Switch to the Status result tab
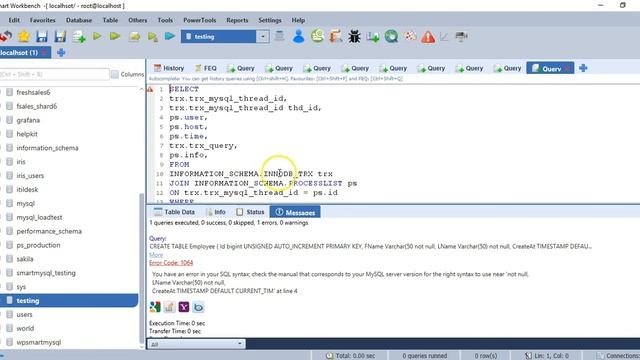The width and height of the screenshot is (640, 360). 250,212
